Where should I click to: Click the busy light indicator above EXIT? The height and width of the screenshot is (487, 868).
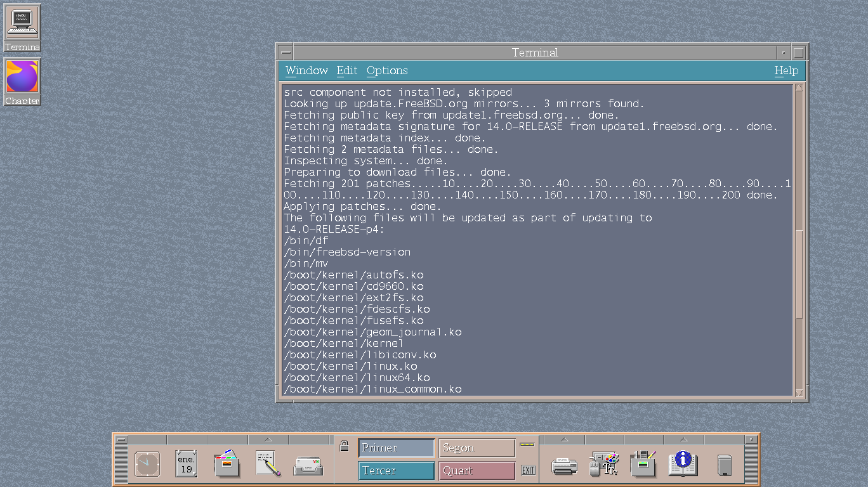point(527,445)
